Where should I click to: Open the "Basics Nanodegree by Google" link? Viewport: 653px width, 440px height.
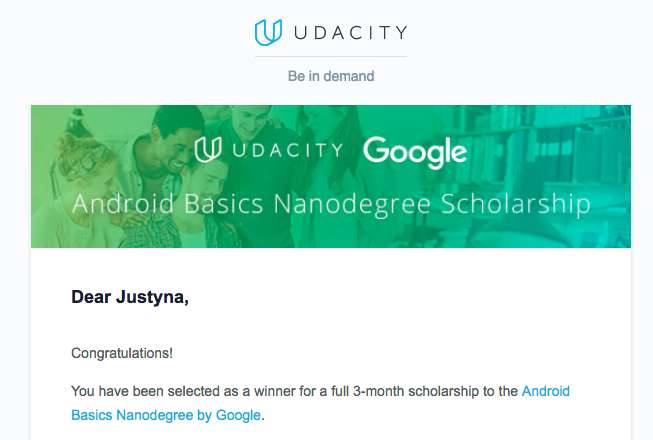pyautogui.click(x=166, y=415)
